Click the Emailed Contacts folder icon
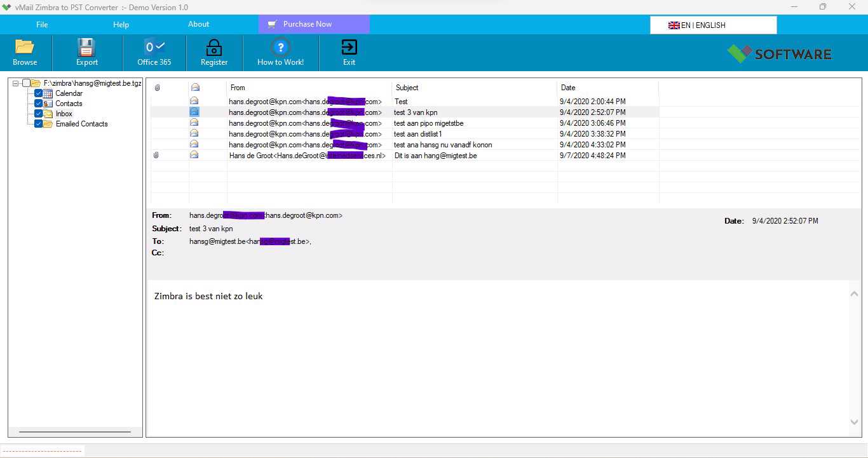Screen dimensions: 868x458 tap(48, 124)
